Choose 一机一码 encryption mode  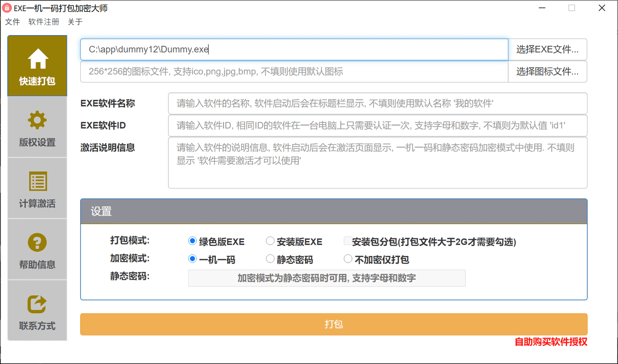[193, 259]
